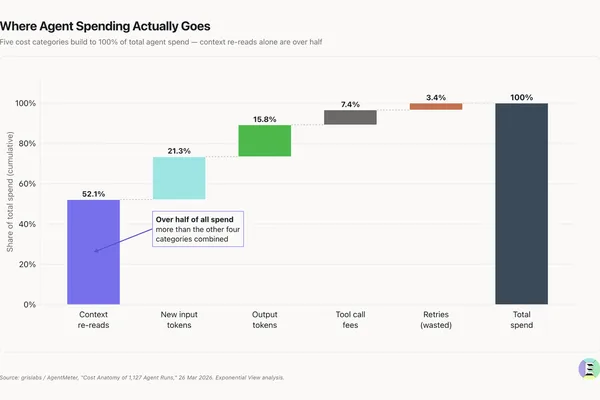Click the Exponential View logo icon
The height and width of the screenshot is (400, 600).
[589, 369]
